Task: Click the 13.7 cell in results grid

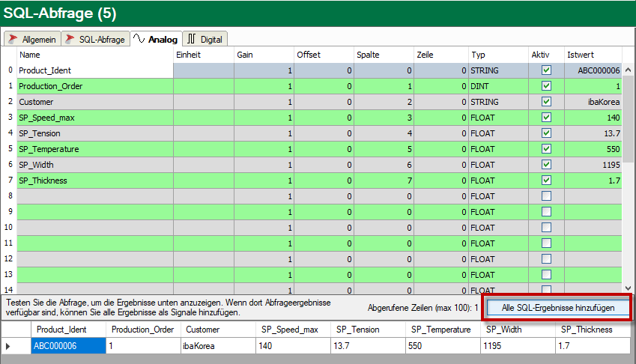Action: tap(369, 346)
